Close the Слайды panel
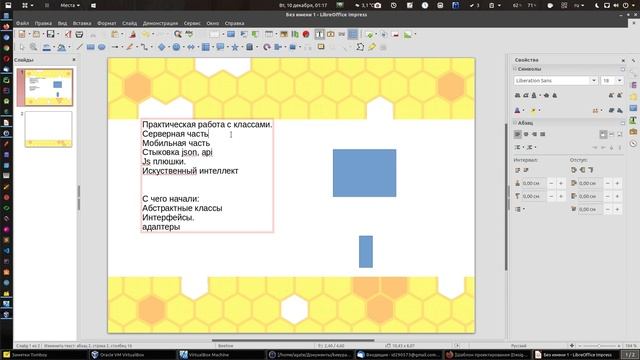Screen dimensions: 640x360 coord(74,60)
